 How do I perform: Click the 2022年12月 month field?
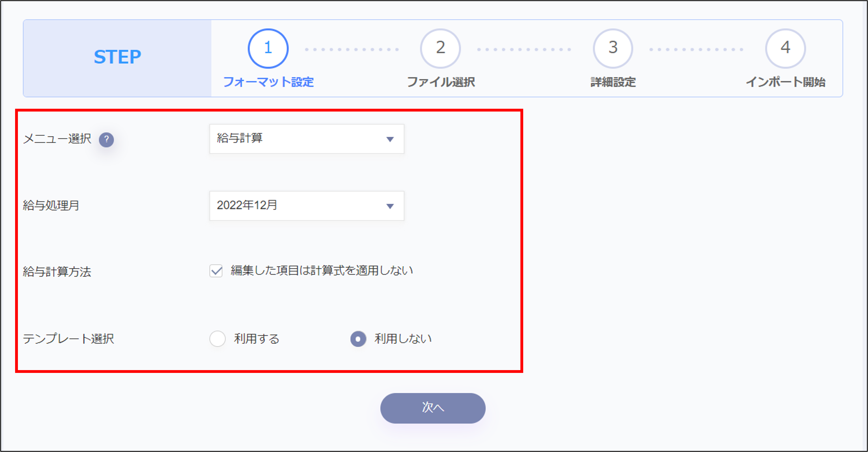pyautogui.click(x=296, y=205)
